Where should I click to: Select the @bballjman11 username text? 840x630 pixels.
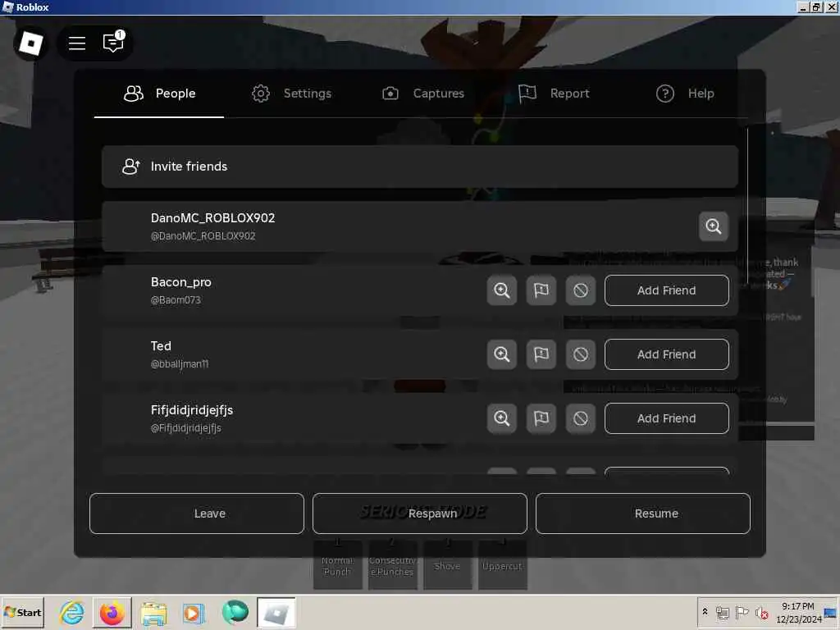click(x=180, y=364)
